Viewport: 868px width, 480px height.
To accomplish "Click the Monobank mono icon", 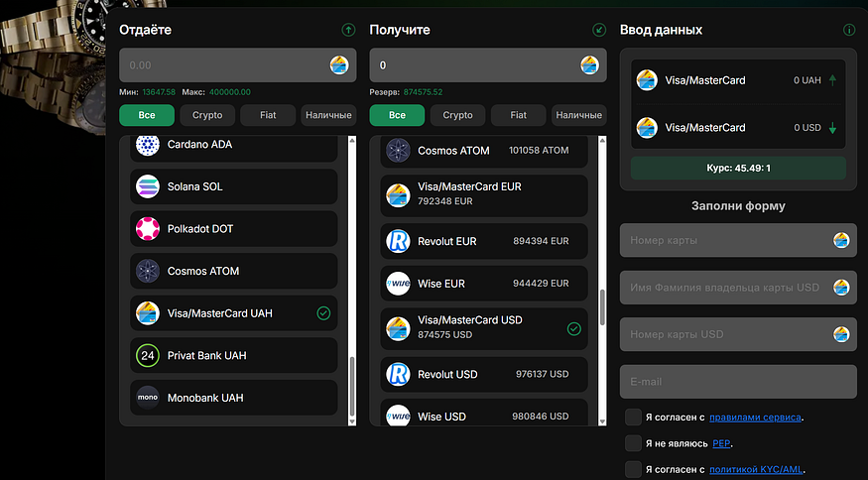I will coord(148,398).
